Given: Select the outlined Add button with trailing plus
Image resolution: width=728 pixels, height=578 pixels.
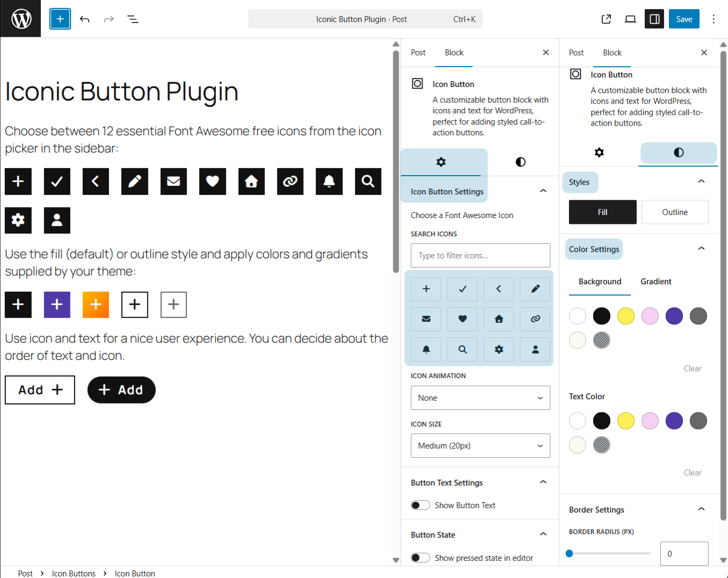Looking at the screenshot, I should pyautogui.click(x=40, y=390).
